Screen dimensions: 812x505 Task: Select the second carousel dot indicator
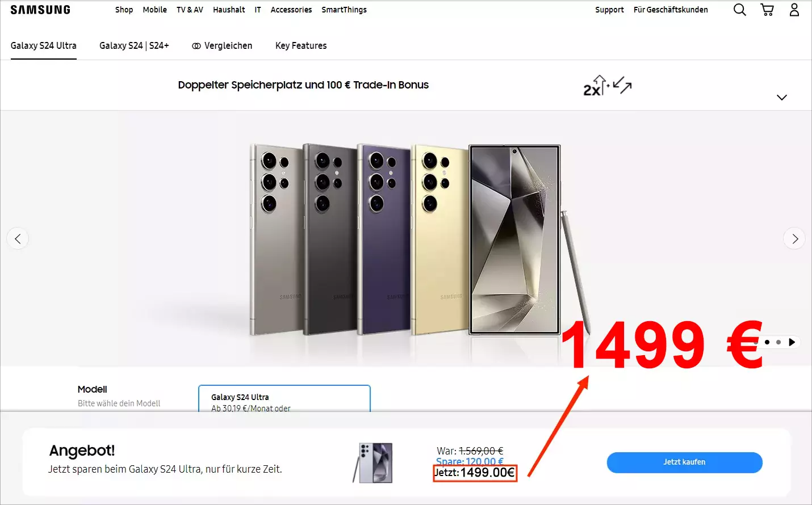point(778,342)
